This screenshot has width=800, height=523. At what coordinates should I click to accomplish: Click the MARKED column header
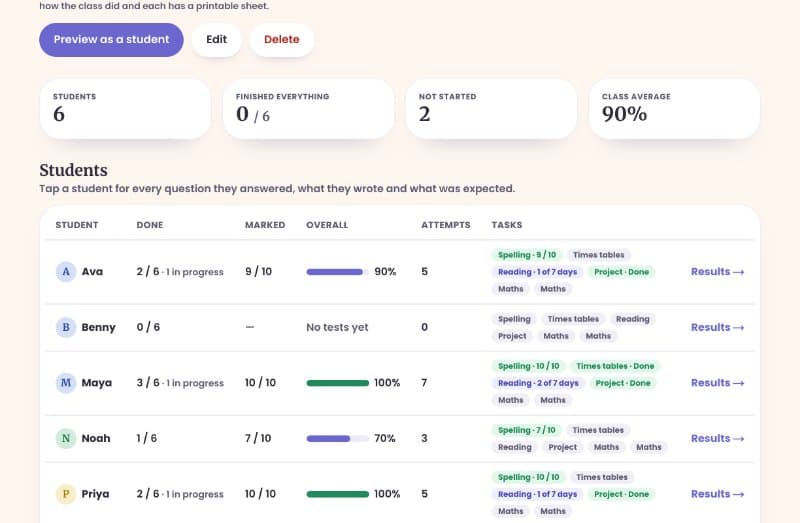click(265, 225)
